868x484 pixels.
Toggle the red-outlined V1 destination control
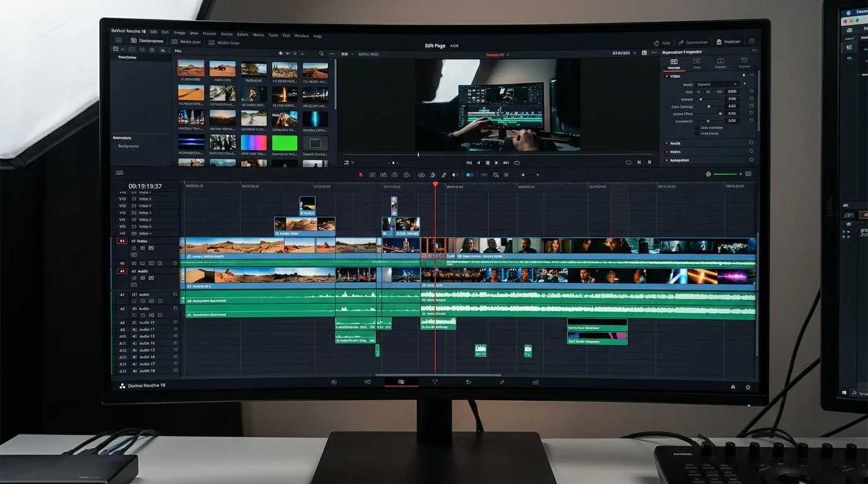click(x=122, y=241)
